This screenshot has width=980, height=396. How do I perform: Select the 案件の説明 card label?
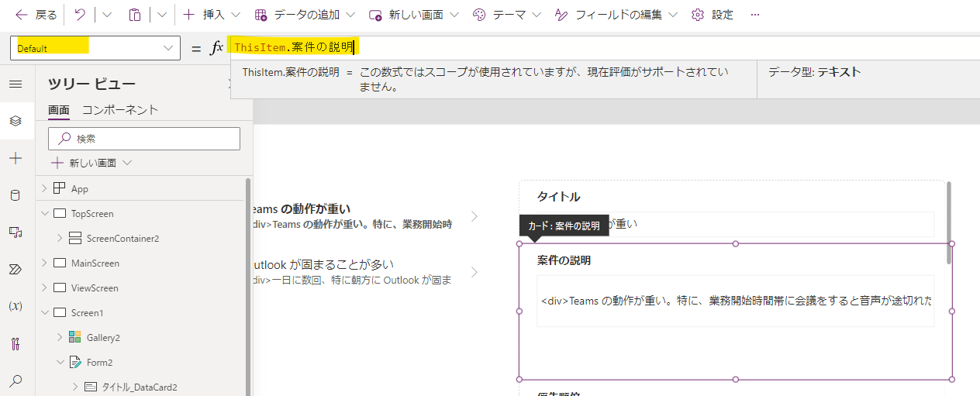[564, 260]
